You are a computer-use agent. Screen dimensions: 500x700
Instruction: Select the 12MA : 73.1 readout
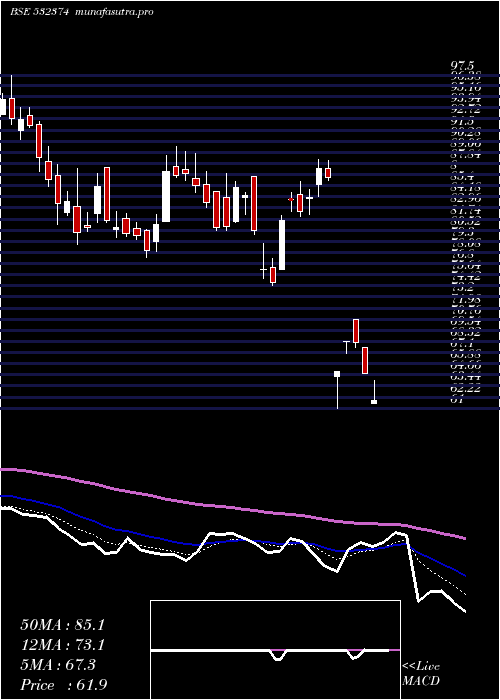coord(63,645)
